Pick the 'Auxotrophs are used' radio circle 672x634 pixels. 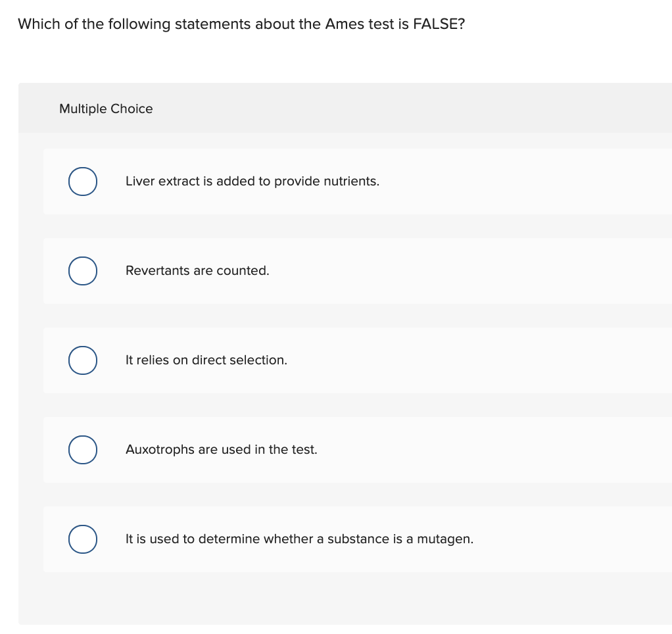[x=83, y=450]
